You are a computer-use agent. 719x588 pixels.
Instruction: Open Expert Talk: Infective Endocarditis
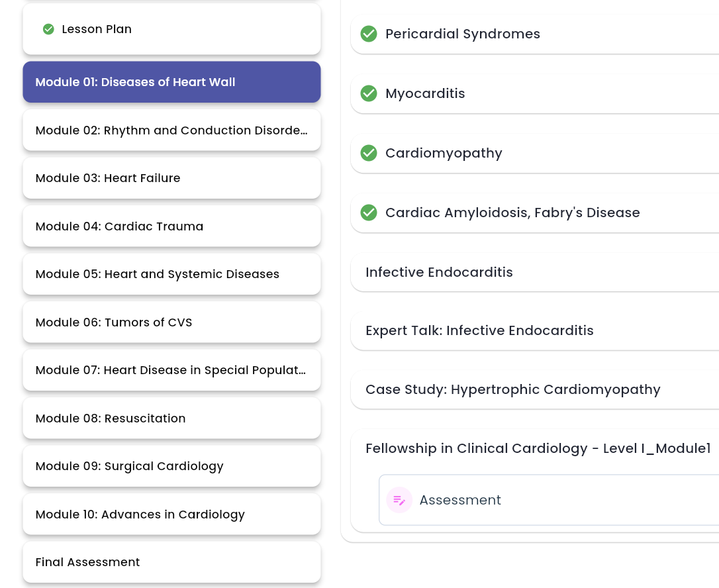coord(535,330)
